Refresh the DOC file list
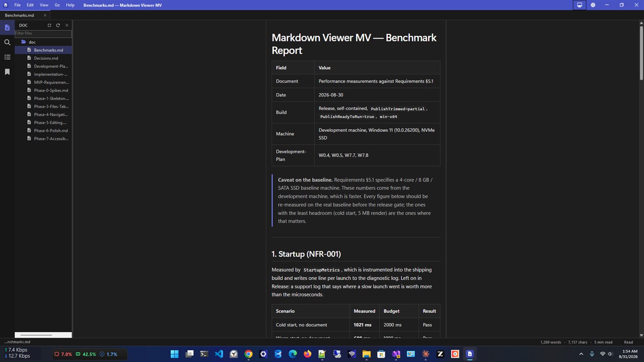 pyautogui.click(x=58, y=25)
